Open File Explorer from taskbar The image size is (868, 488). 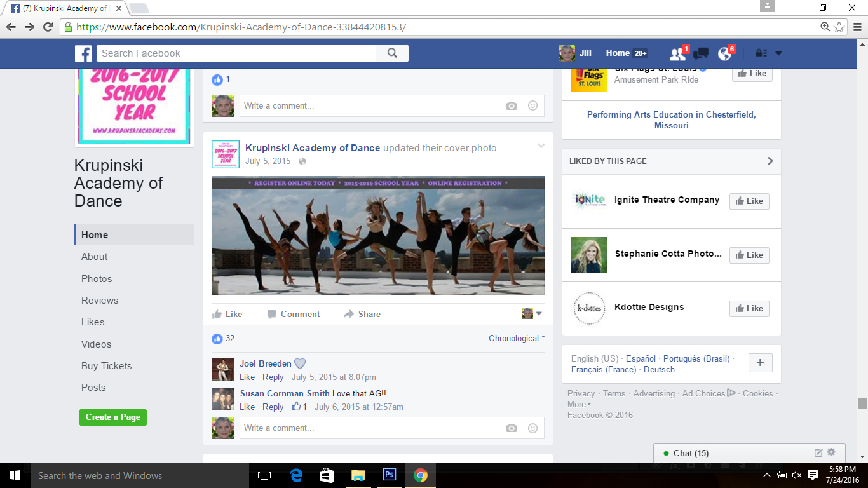coord(358,475)
